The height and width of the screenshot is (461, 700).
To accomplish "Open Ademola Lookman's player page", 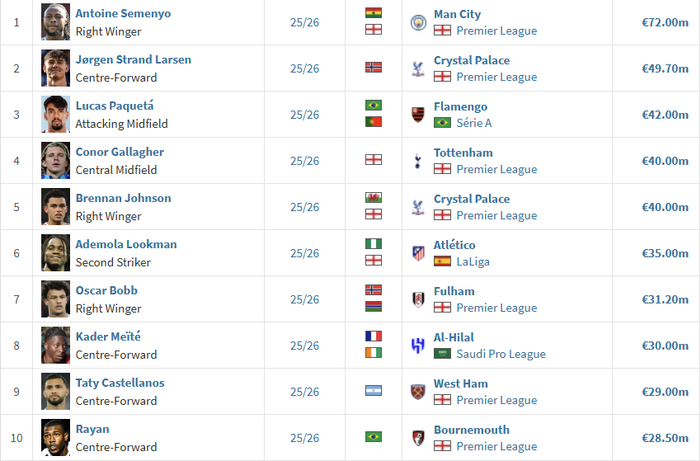I will tap(126, 244).
